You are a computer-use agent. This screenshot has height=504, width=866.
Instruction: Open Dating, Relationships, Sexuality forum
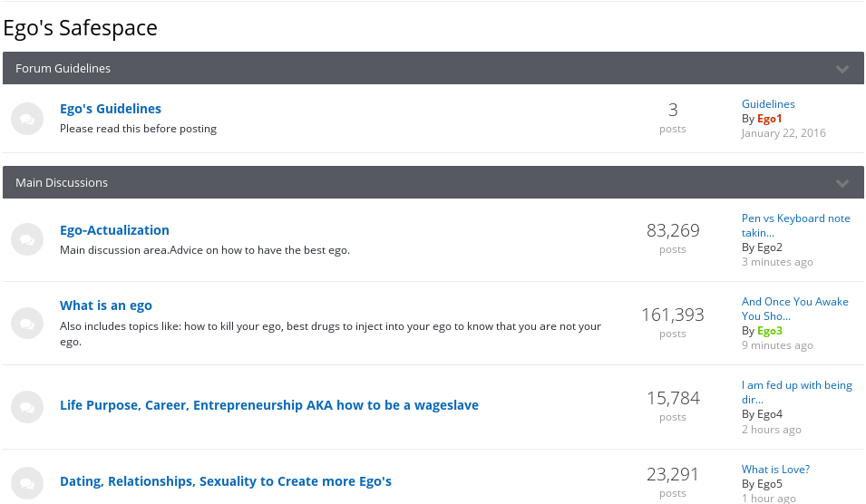[226, 481]
